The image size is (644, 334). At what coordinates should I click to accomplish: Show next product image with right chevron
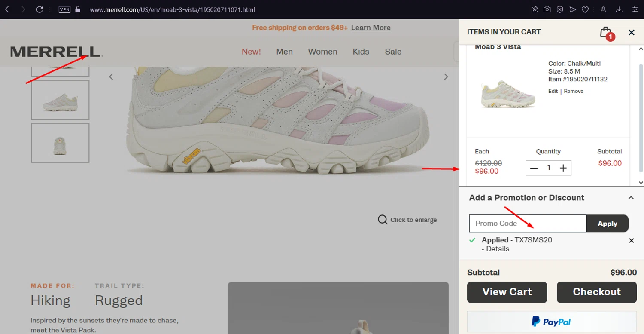click(446, 77)
